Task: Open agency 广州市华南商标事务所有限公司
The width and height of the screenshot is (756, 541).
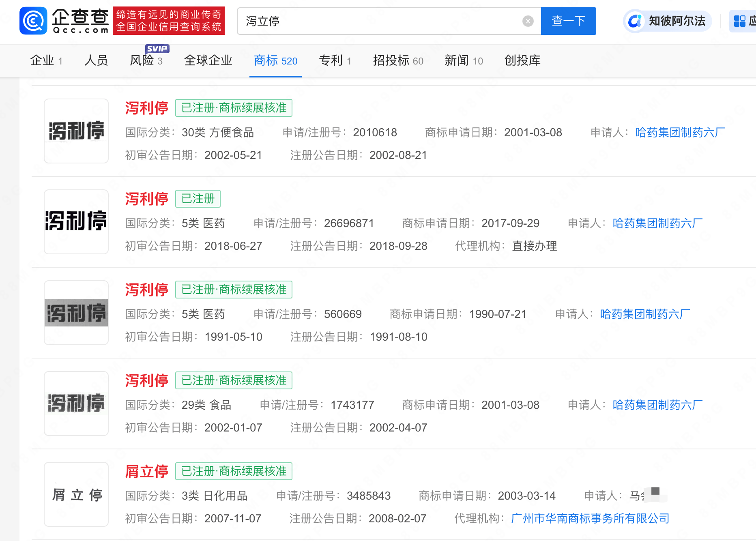Action: (590, 519)
